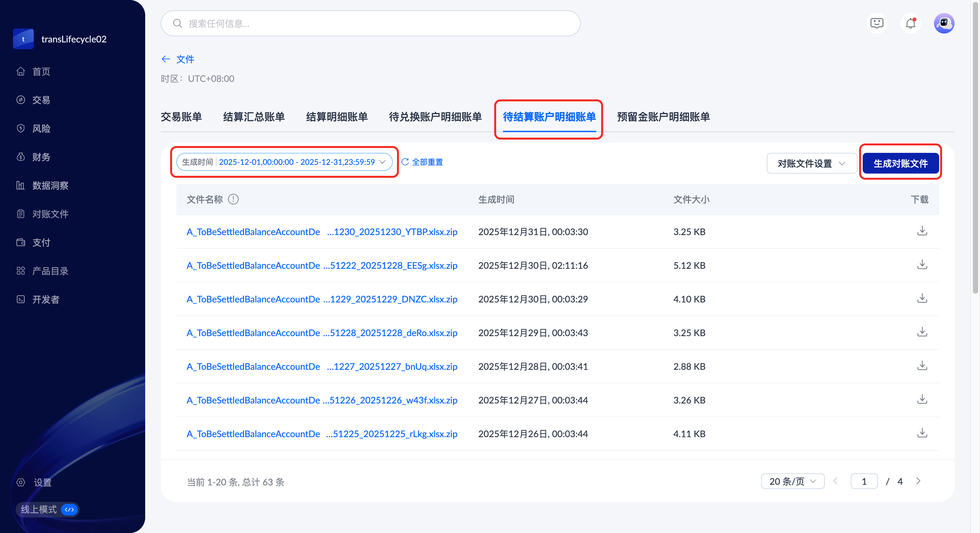Viewport: 980px width, 533px height.
Task: Click the 生成对账文件 button
Action: tap(900, 164)
